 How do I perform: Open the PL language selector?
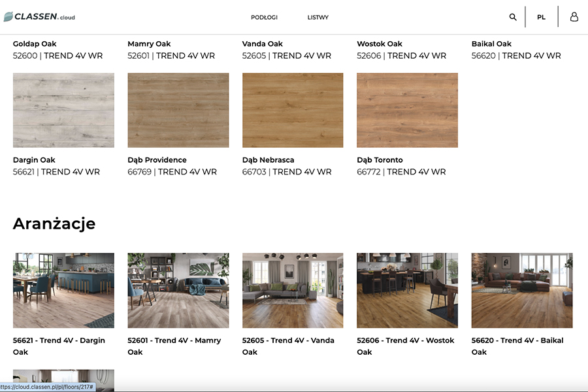[541, 18]
